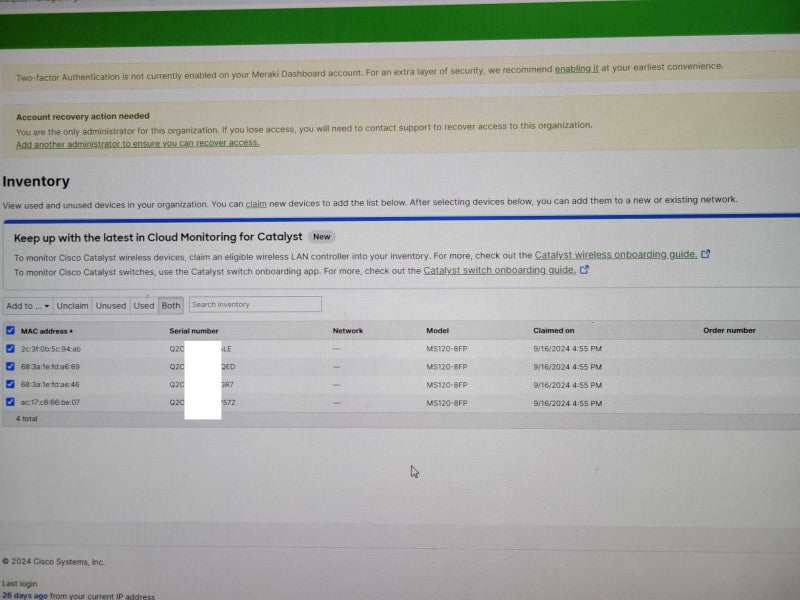This screenshot has height=600, width=800.
Task: Sort by Claimed on column header
Action: pos(554,331)
